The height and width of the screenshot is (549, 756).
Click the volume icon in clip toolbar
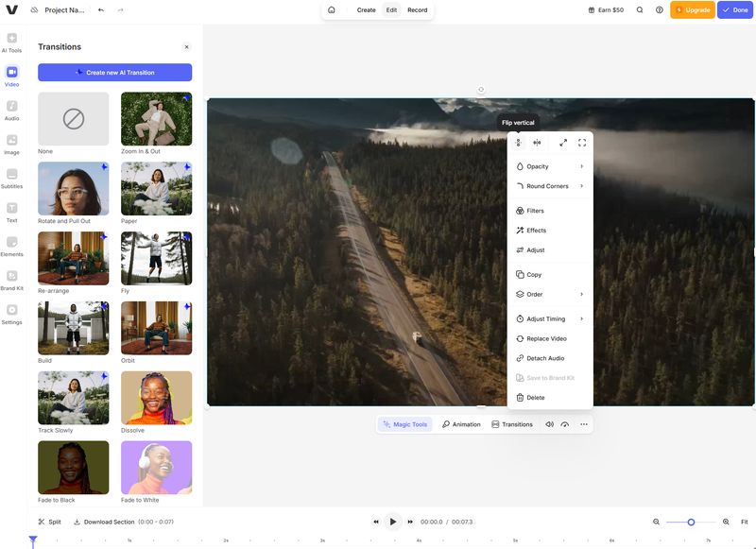[x=549, y=424]
